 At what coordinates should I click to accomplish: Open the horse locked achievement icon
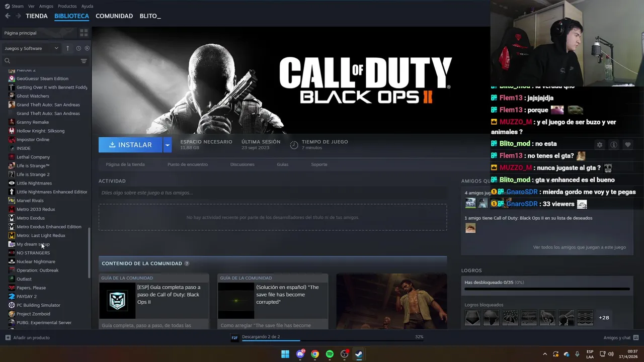[547, 318]
